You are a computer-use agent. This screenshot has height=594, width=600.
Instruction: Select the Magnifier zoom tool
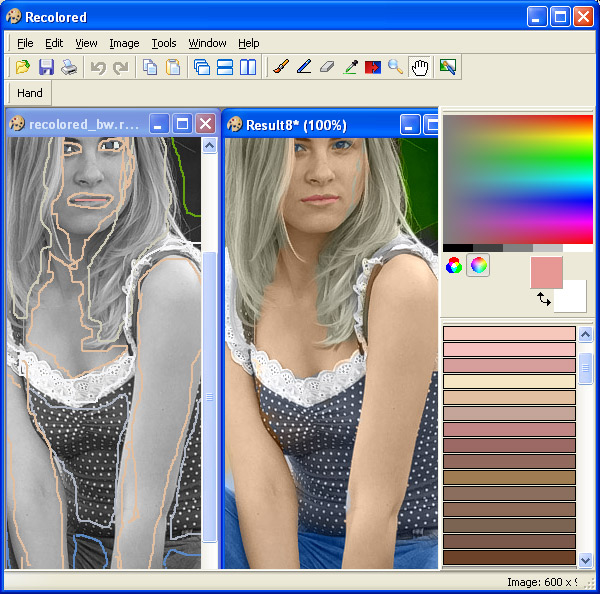[396, 67]
